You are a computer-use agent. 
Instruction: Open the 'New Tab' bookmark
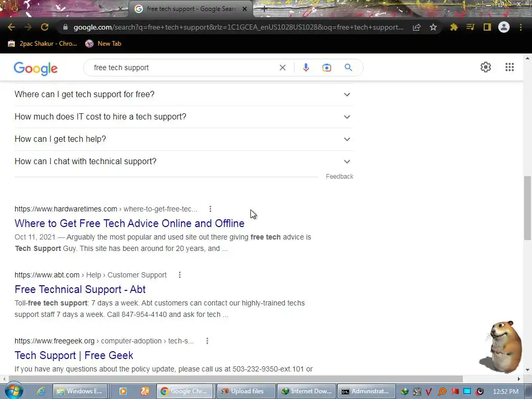(103, 44)
